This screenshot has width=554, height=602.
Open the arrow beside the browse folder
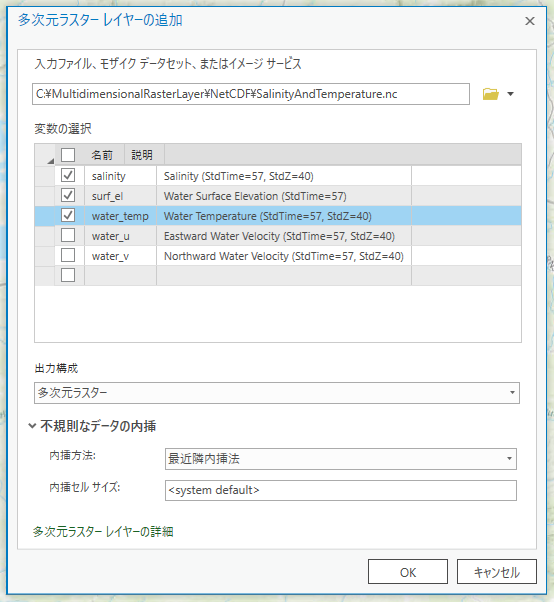[510, 94]
